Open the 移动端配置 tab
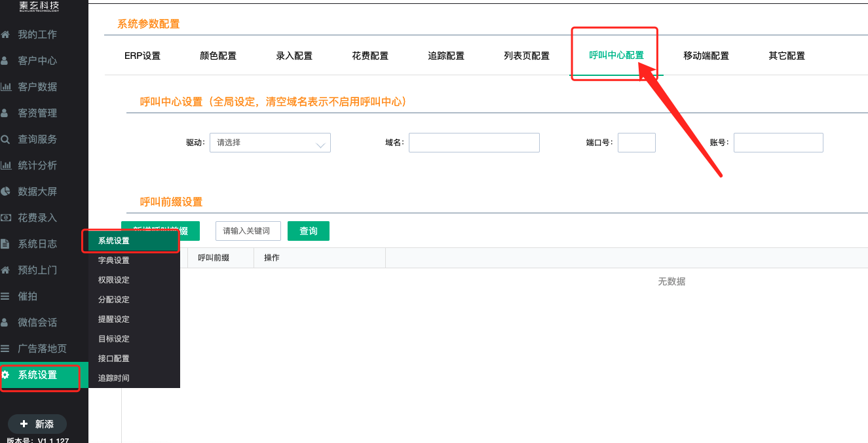The height and width of the screenshot is (443, 868). [x=706, y=56]
